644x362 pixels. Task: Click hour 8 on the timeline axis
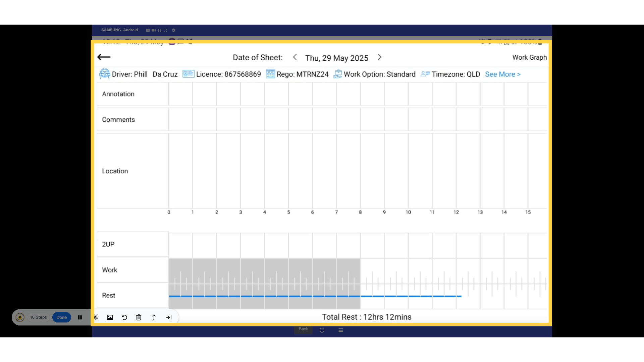(x=361, y=213)
